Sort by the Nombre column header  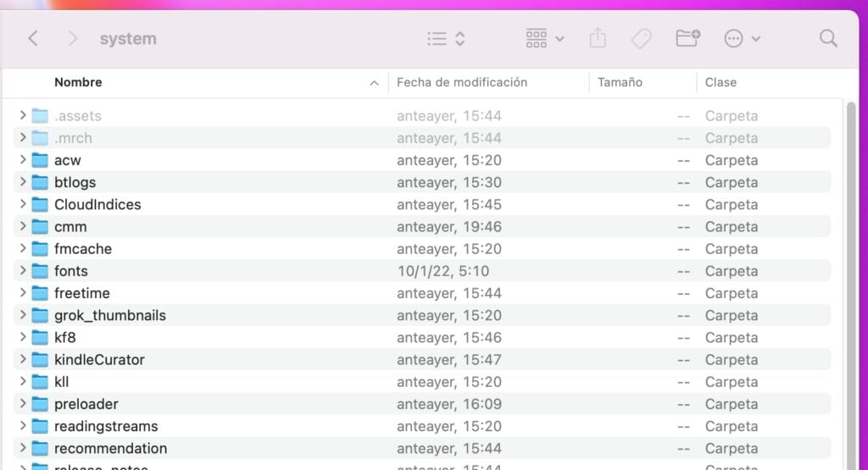78,82
